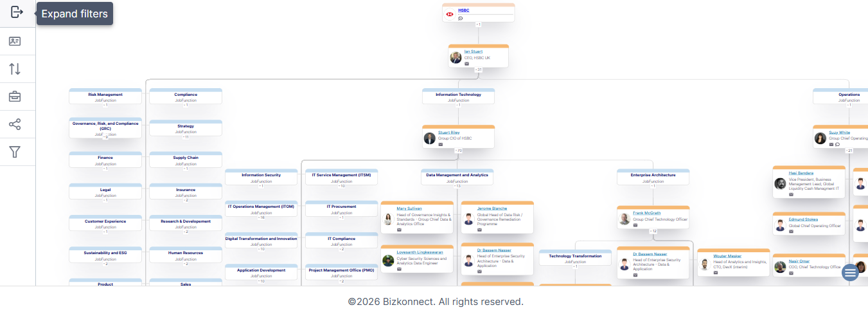The height and width of the screenshot is (314, 868).
Task: Open Jerome Blanche's profile link
Action: [492, 208]
